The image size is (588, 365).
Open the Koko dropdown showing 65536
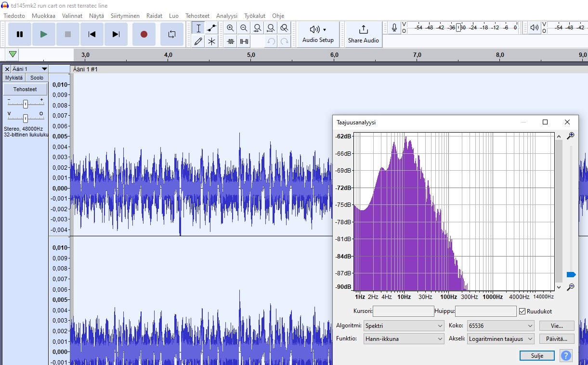tap(500, 326)
